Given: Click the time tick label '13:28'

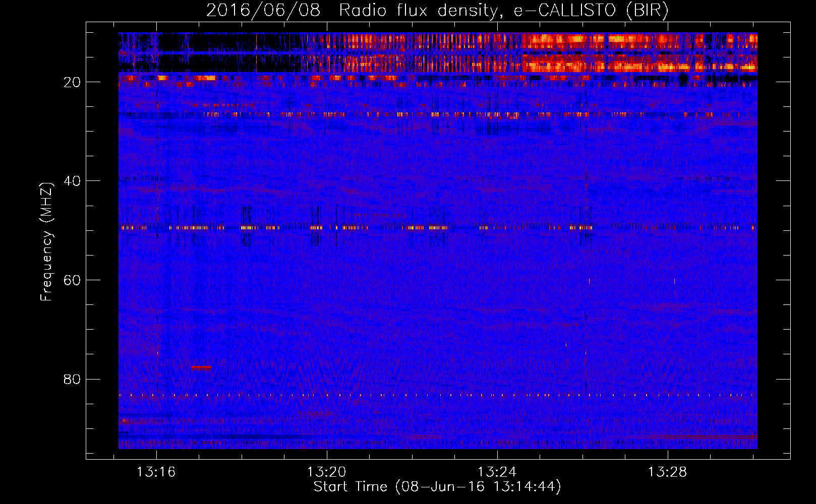Looking at the screenshot, I should [668, 472].
